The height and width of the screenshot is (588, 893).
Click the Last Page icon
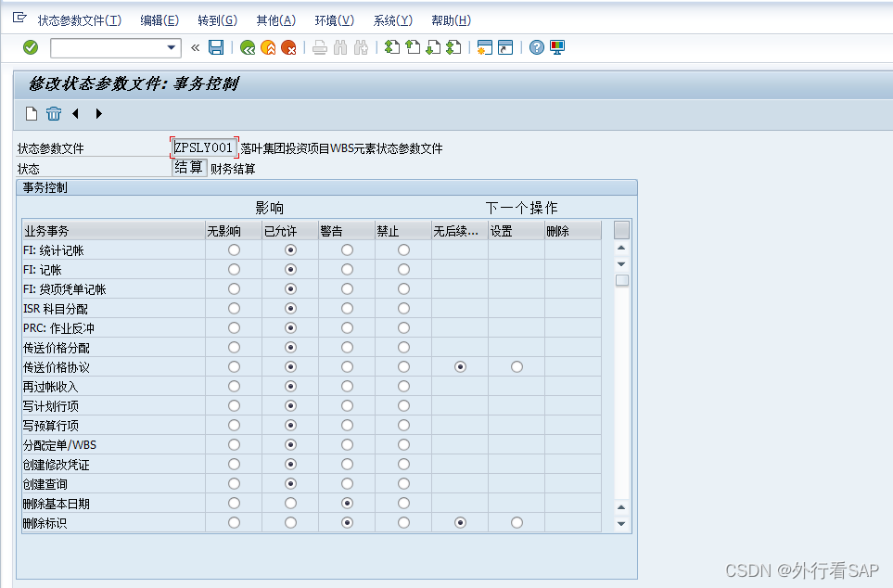pos(453,47)
